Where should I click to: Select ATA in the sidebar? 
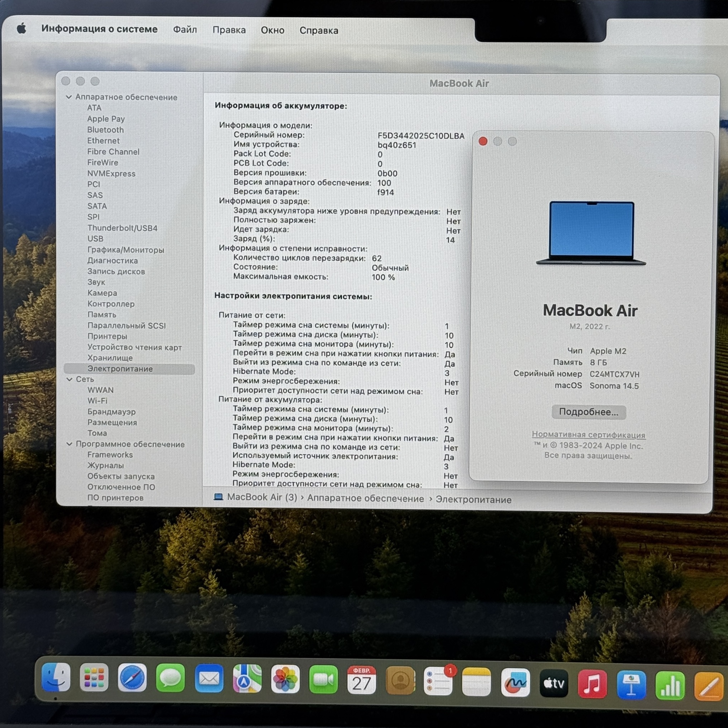(94, 108)
